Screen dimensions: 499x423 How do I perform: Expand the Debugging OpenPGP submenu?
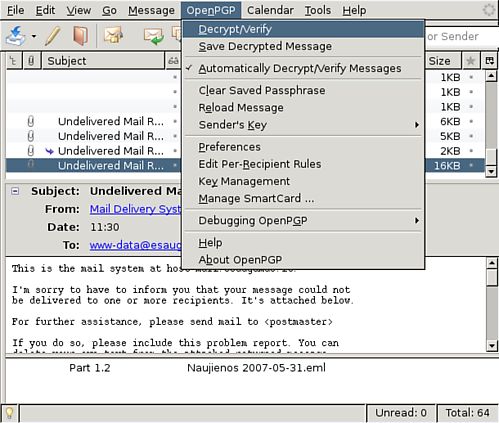pos(303,221)
